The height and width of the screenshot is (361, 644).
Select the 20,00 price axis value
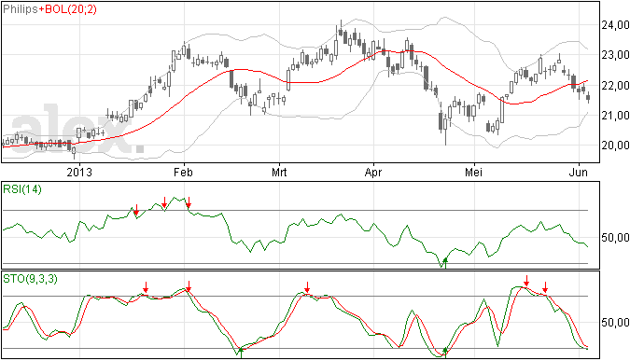pos(615,146)
